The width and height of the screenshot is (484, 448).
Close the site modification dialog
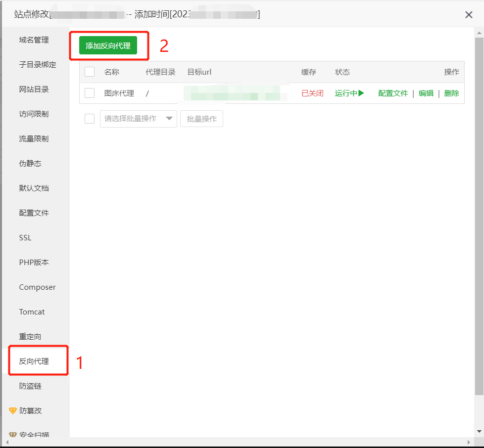[x=469, y=15]
